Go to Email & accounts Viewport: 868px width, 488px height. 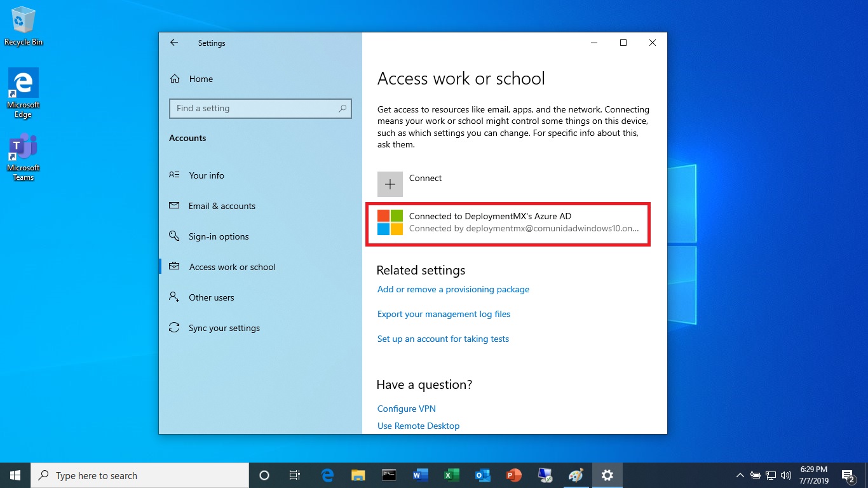222,206
